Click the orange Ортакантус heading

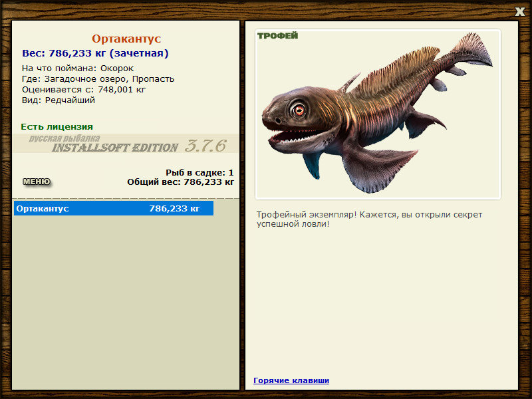[126, 39]
